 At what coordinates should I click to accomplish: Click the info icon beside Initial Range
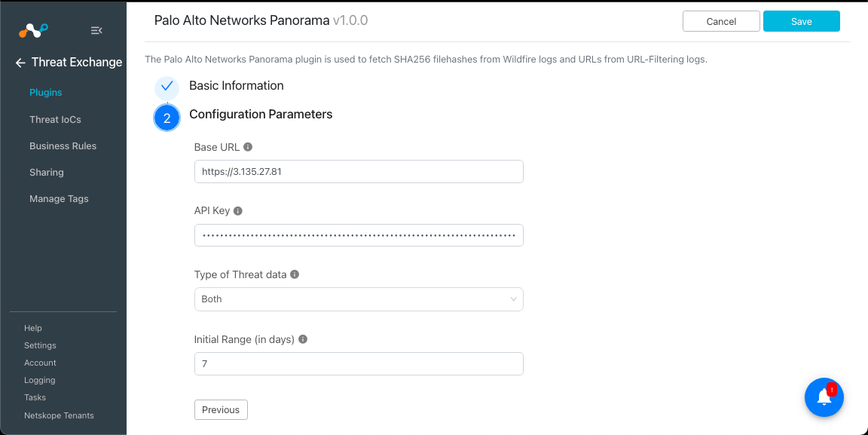click(303, 339)
